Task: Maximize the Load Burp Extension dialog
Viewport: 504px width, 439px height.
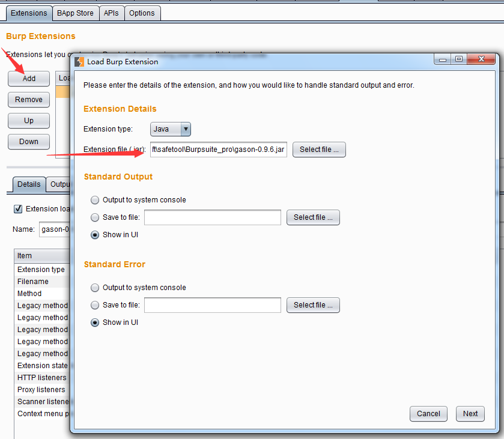Action: pos(459,59)
